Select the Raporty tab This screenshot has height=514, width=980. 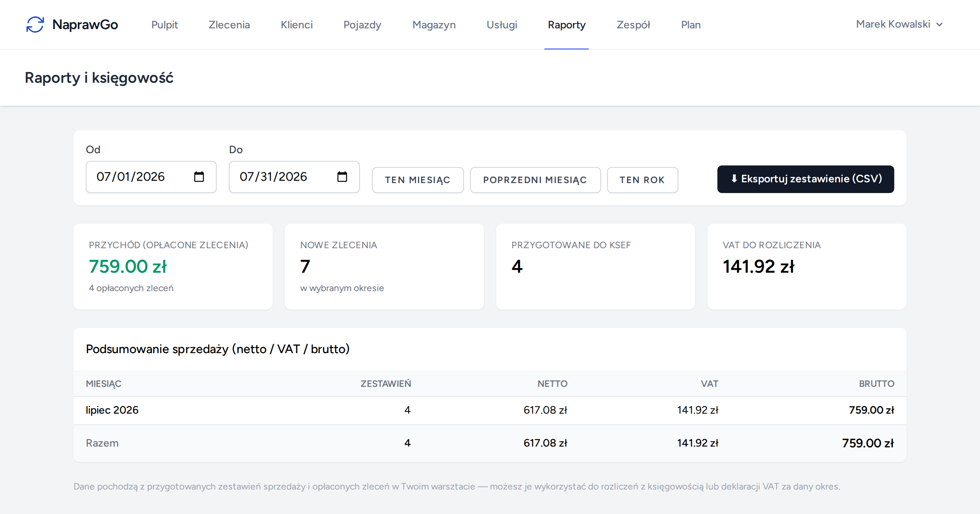coord(567,25)
